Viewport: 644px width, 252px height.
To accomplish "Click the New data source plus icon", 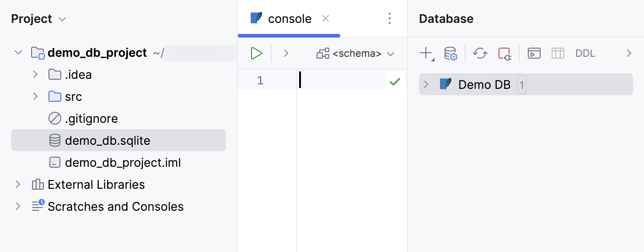I will pos(426,53).
